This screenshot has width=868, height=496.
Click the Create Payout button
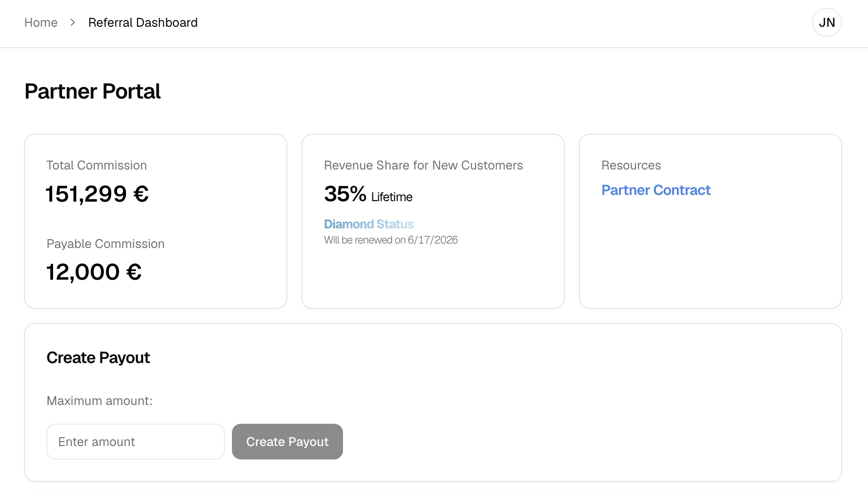click(x=287, y=442)
